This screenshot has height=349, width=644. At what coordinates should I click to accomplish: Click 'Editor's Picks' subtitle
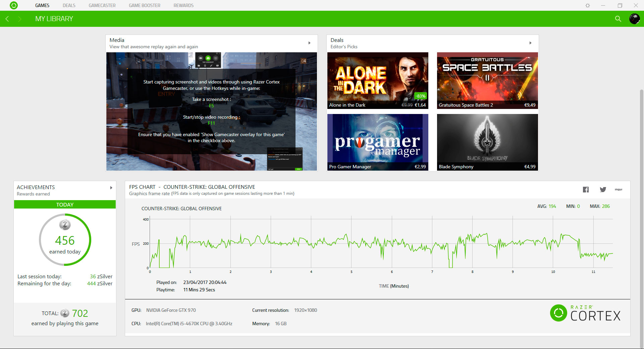[344, 47]
